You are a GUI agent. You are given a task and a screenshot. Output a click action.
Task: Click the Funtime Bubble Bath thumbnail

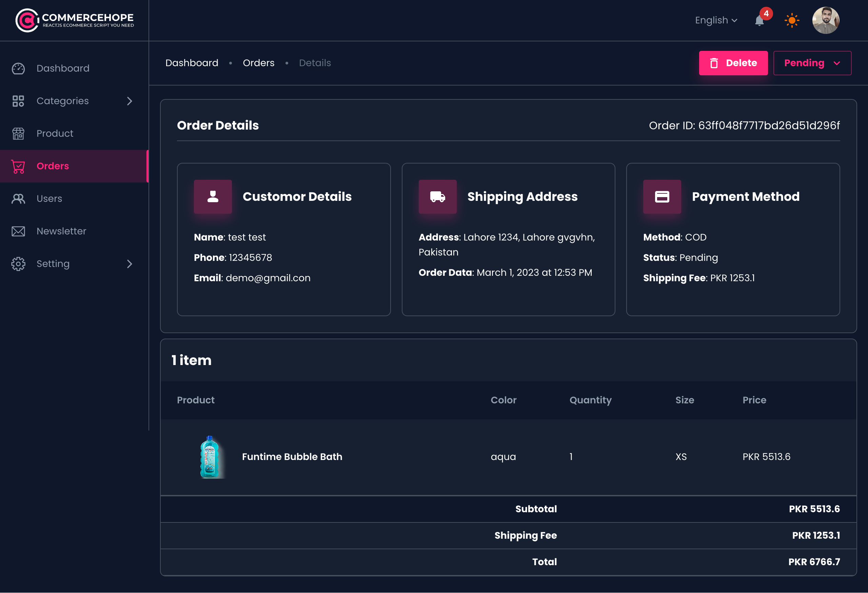[x=210, y=457]
